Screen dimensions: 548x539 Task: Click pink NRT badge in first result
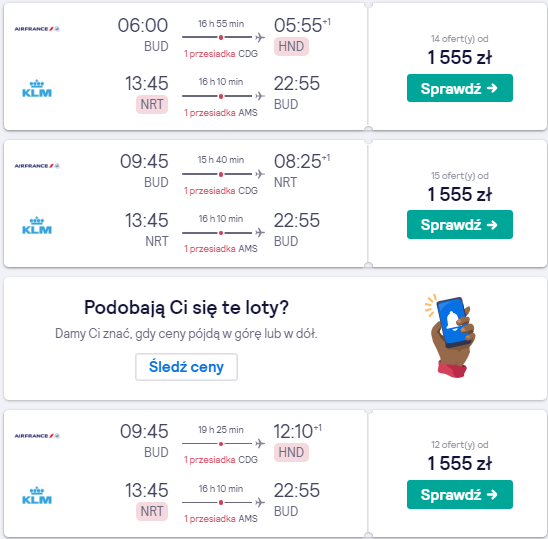pyautogui.click(x=152, y=104)
